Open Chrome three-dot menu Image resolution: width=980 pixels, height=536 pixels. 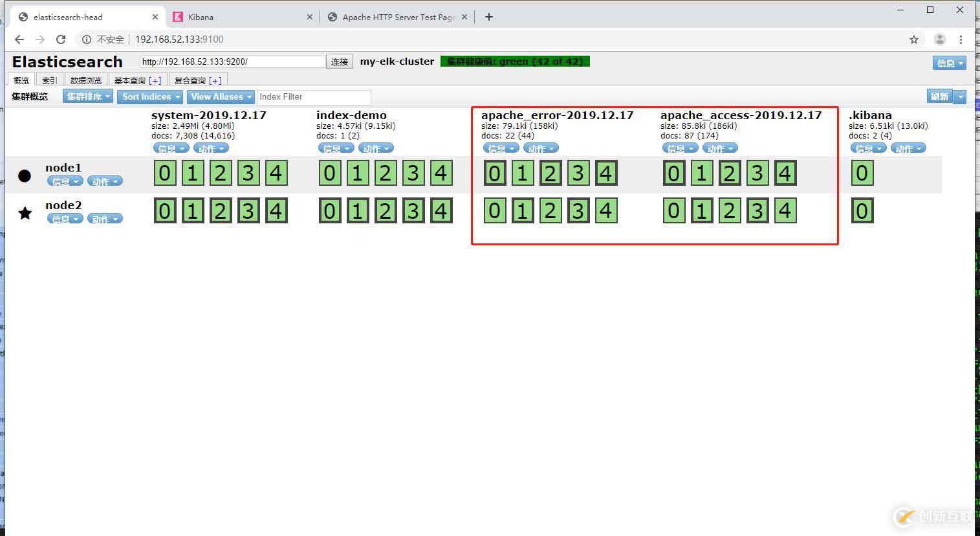pos(961,39)
